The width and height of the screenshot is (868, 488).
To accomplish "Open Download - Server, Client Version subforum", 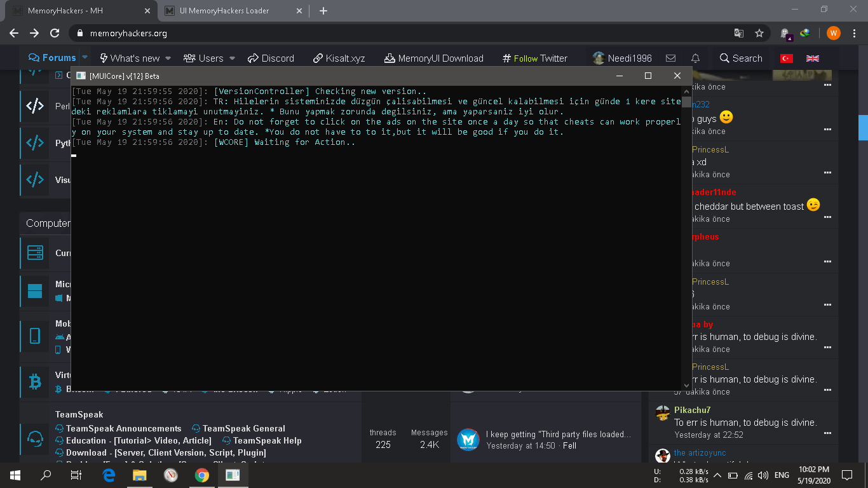I will click(166, 452).
